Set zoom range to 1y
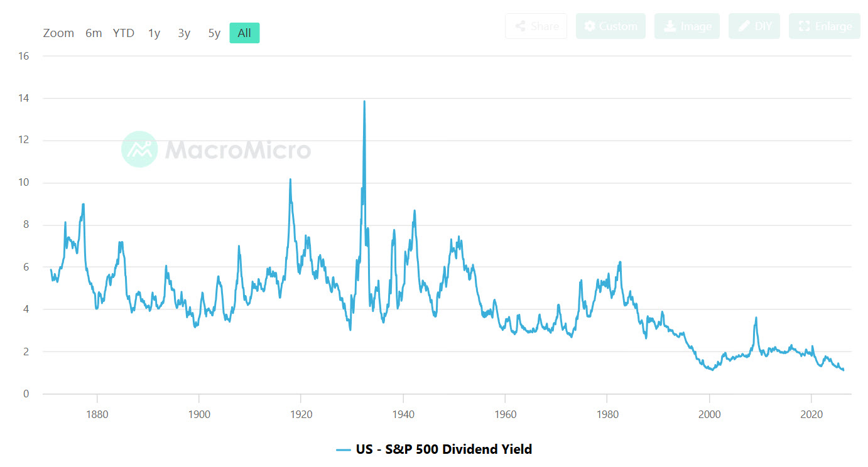 click(154, 33)
